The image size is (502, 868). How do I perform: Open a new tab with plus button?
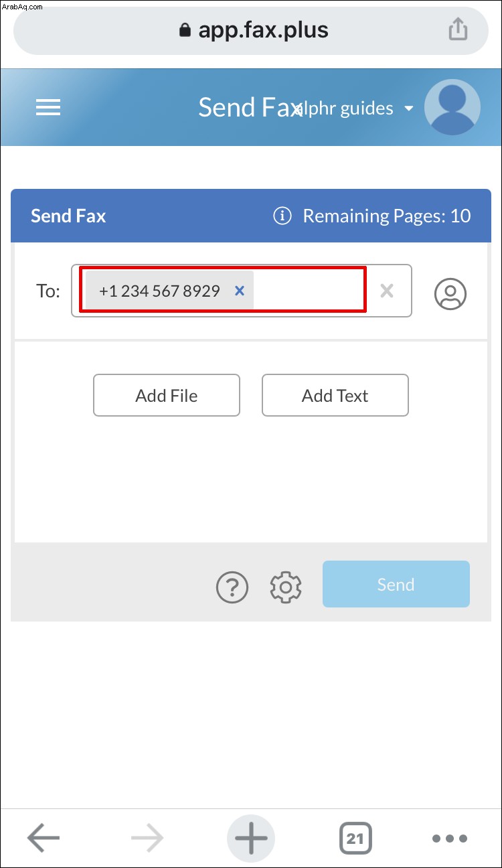coord(251,838)
